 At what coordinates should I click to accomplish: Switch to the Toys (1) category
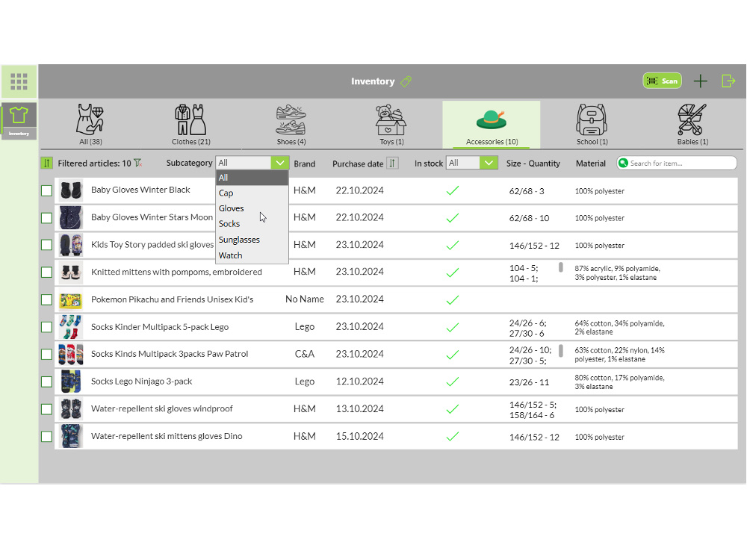391,124
